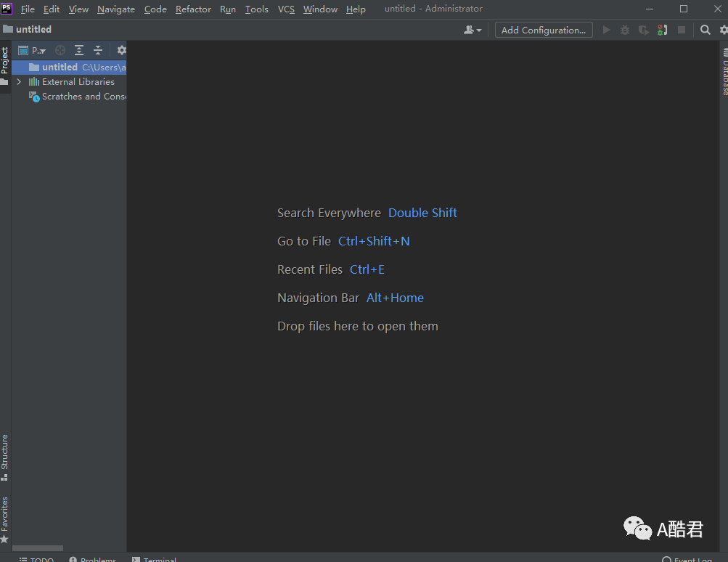Close the PhpStorm window
The image size is (728, 562).
tap(717, 9)
